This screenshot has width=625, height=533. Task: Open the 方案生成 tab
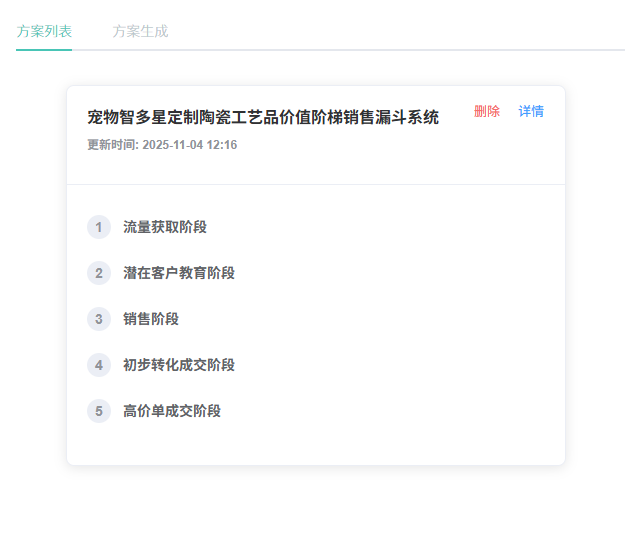140,31
